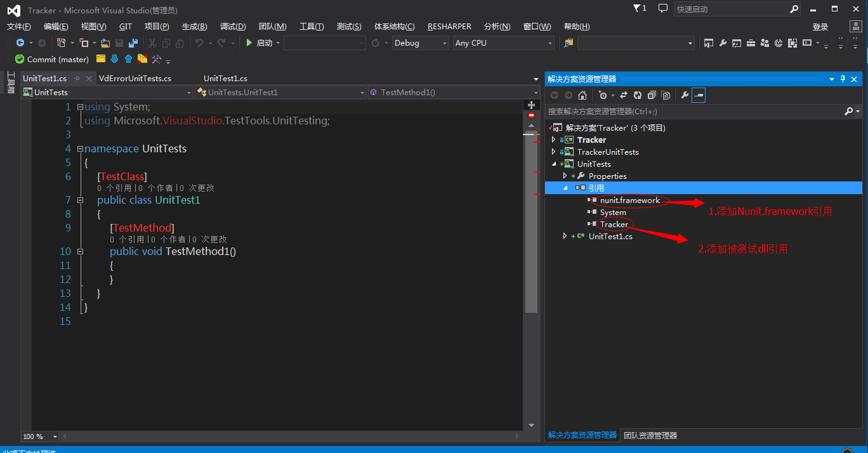This screenshot has width=868, height=453.
Task: Collapse the UnitTests project node
Action: (x=553, y=164)
